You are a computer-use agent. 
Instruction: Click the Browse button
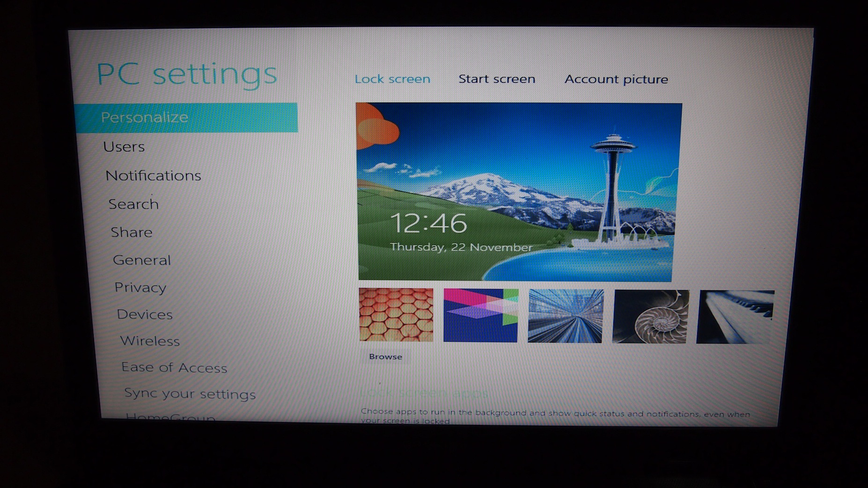coord(385,357)
